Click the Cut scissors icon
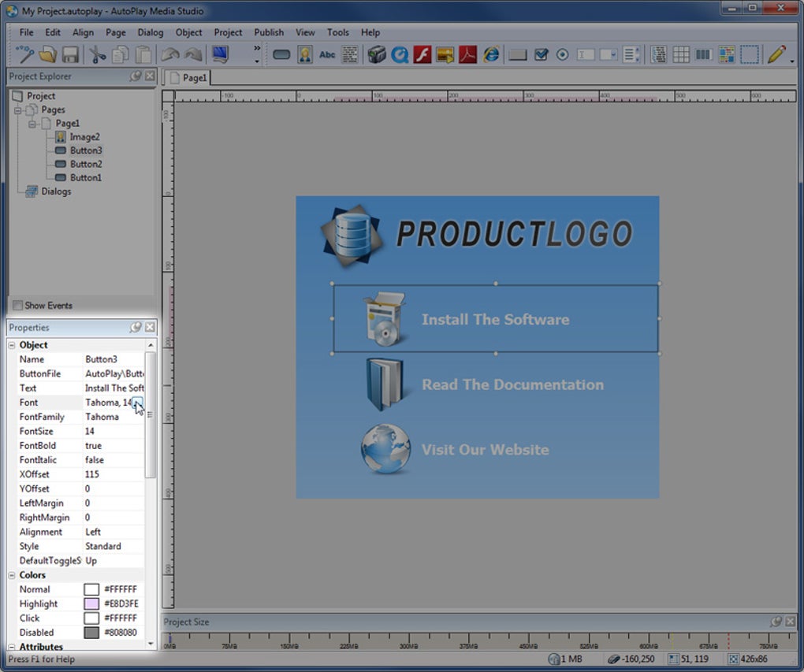 pos(97,54)
